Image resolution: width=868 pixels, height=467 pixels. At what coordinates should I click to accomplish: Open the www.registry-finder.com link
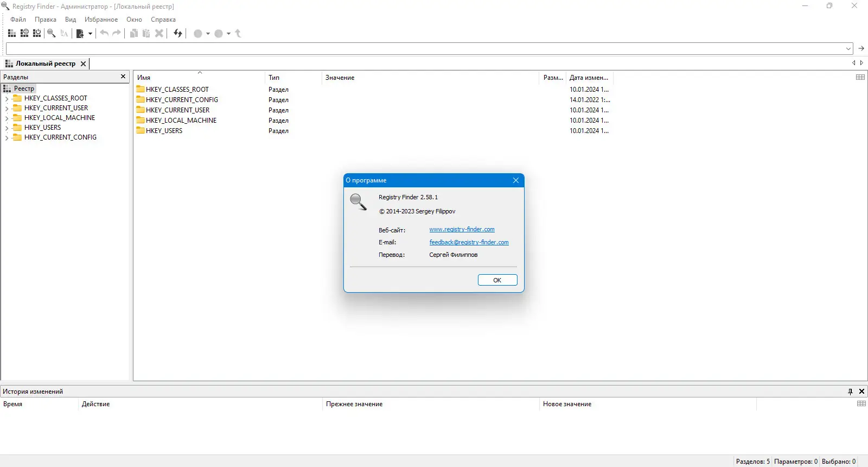[x=462, y=230]
